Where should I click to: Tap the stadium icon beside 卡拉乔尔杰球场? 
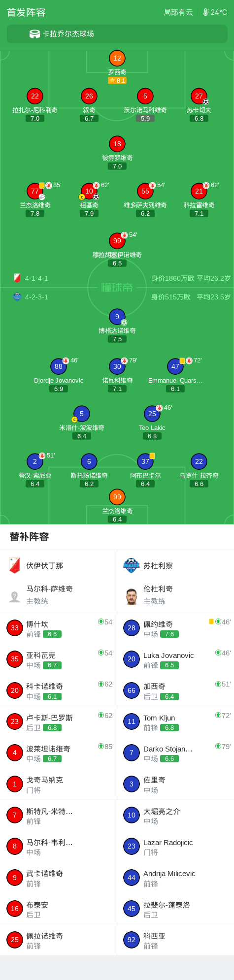coord(34,34)
